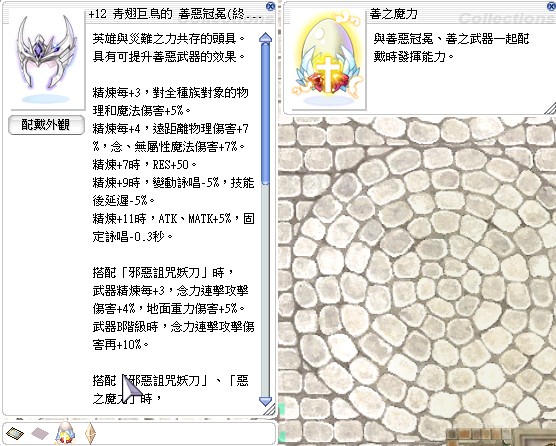Click the text 與善惡冠冕、善之武器一起配
Image resolution: width=556 pixels, height=446 pixels.
[451, 39]
